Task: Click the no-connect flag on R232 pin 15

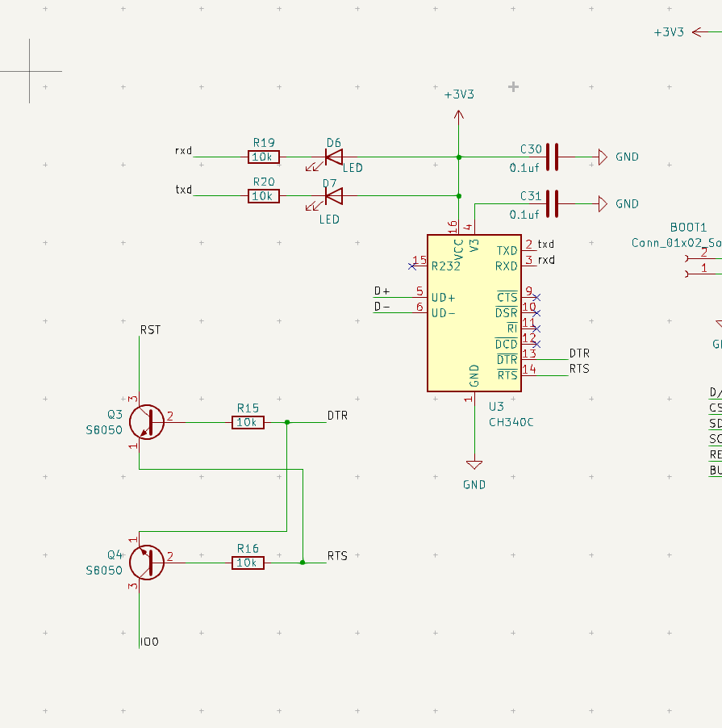Action: [x=413, y=265]
